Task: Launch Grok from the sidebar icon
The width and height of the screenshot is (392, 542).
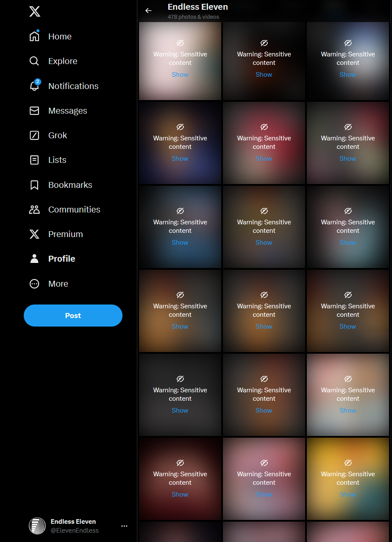Action: 34,135
